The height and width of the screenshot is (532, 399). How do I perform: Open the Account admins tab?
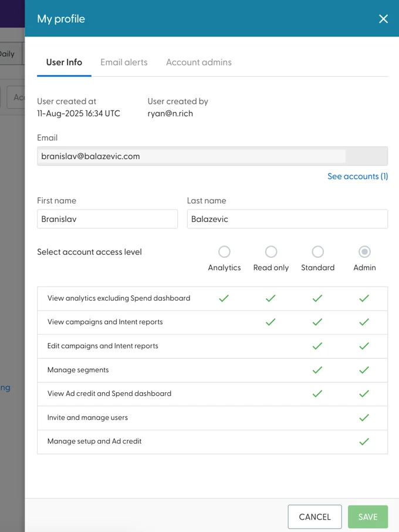tap(199, 62)
